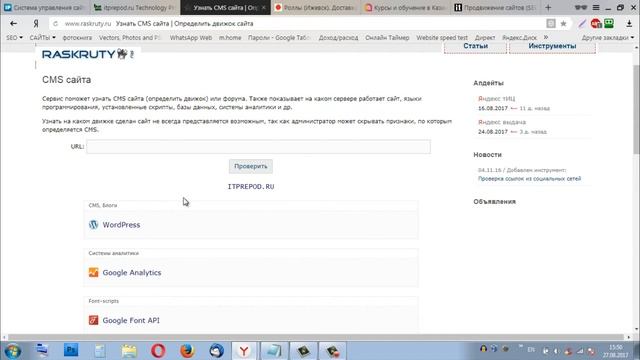Switch to the Роллы (Ижевск) tab
The image size is (640, 360).
coord(316,7)
